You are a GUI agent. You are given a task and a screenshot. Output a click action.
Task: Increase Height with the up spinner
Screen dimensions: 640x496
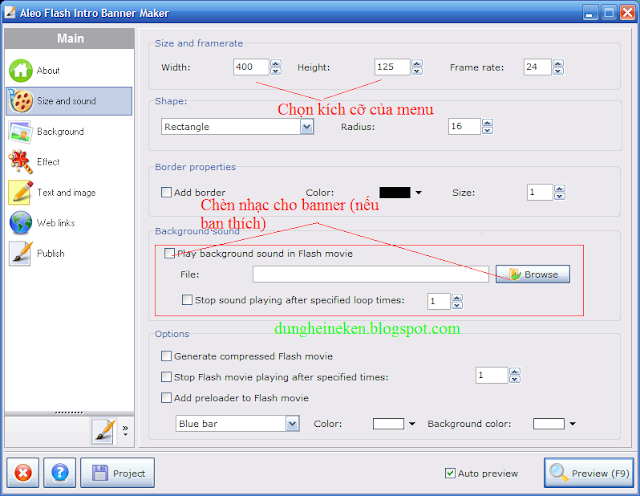[x=417, y=63]
